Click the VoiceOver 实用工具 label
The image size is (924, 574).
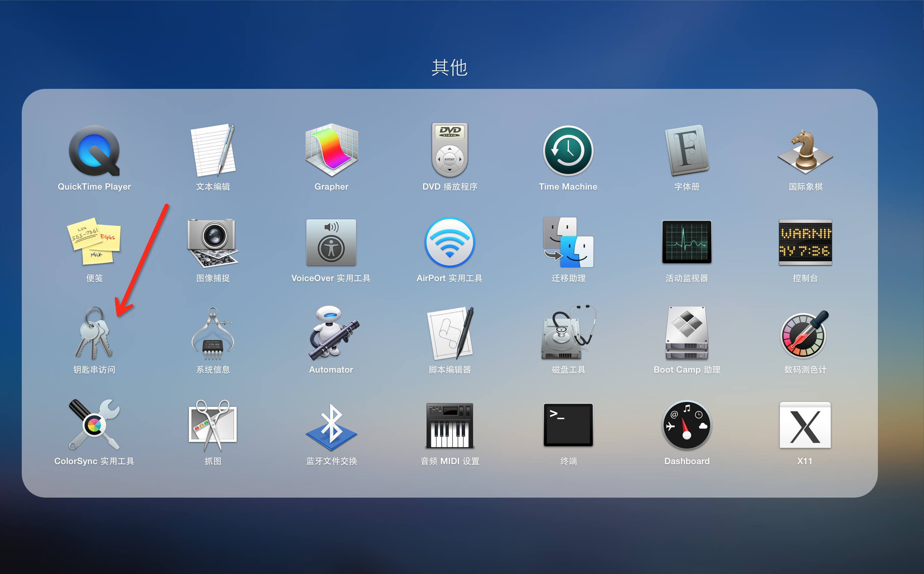[x=332, y=278]
